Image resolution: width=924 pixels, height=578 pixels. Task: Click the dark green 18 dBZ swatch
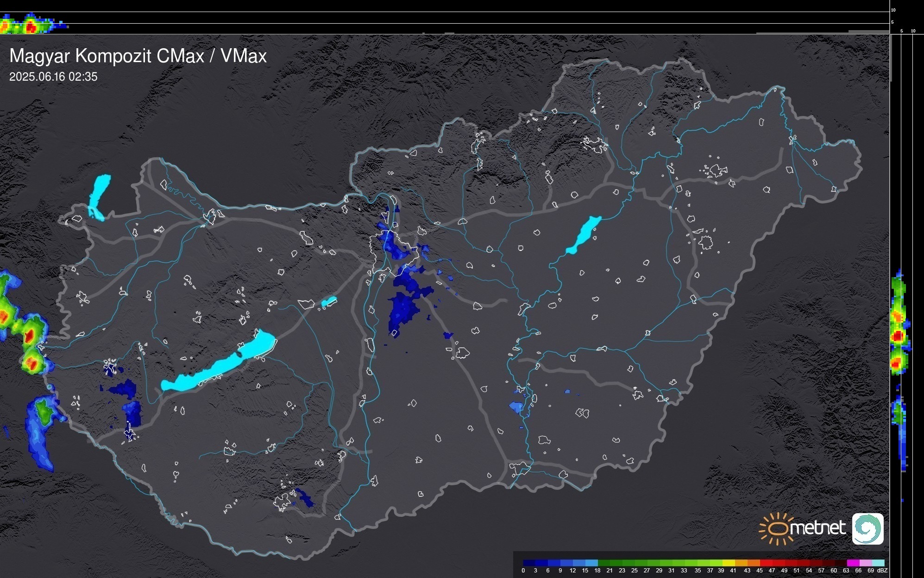pos(604,563)
